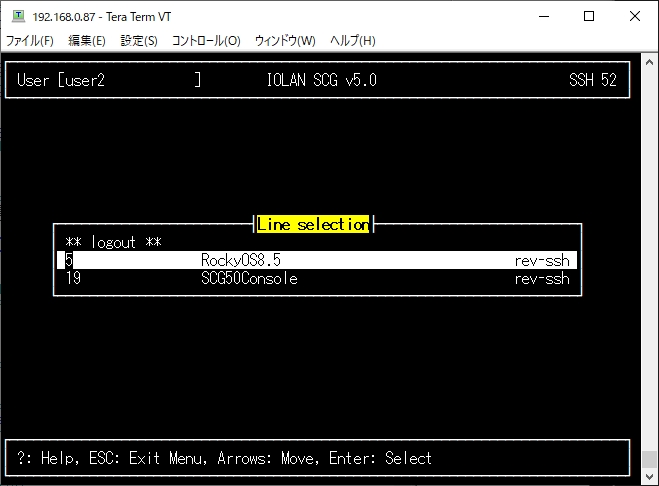
Task: Click rev-ssh on the SCG50Console row
Action: (x=542, y=279)
